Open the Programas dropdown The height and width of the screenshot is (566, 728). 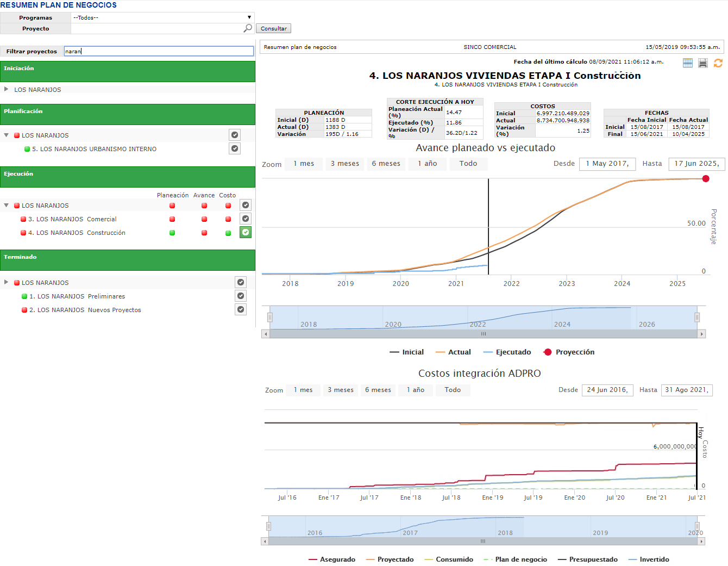pos(162,17)
